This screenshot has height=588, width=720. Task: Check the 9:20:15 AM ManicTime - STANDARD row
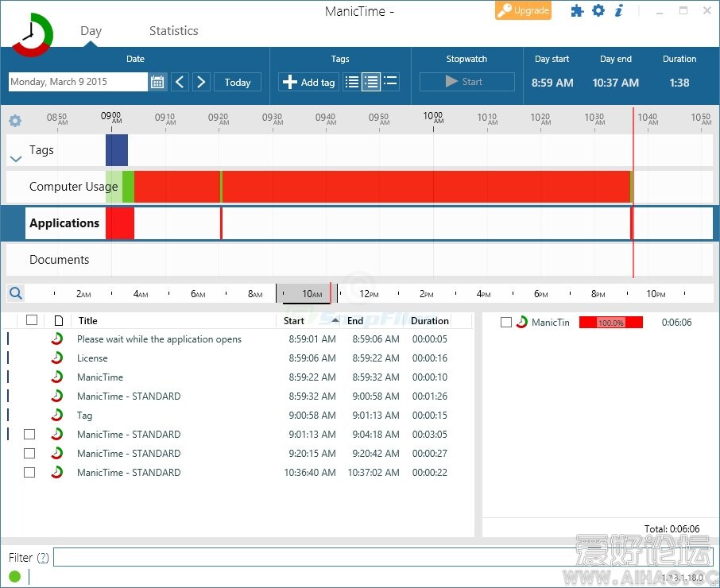pos(29,454)
